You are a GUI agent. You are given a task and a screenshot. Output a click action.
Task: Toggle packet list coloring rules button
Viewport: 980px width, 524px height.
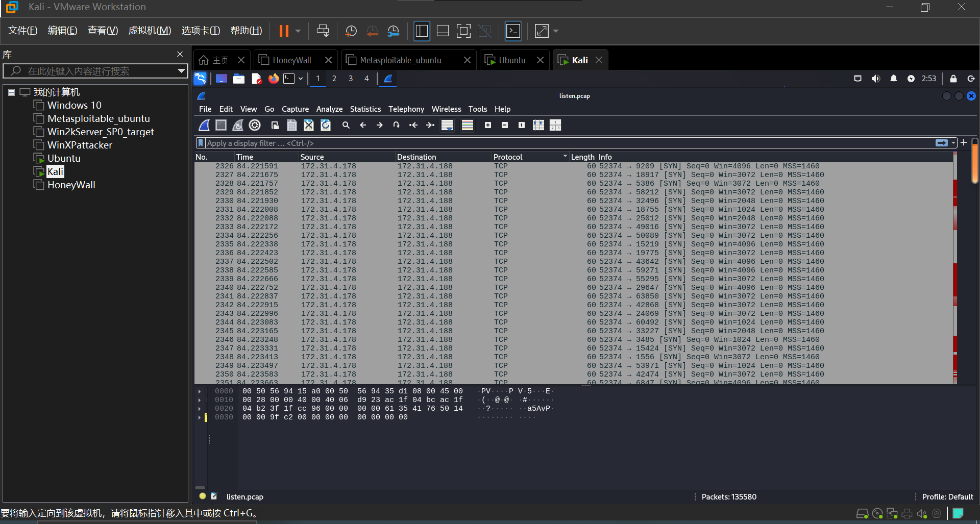click(468, 125)
